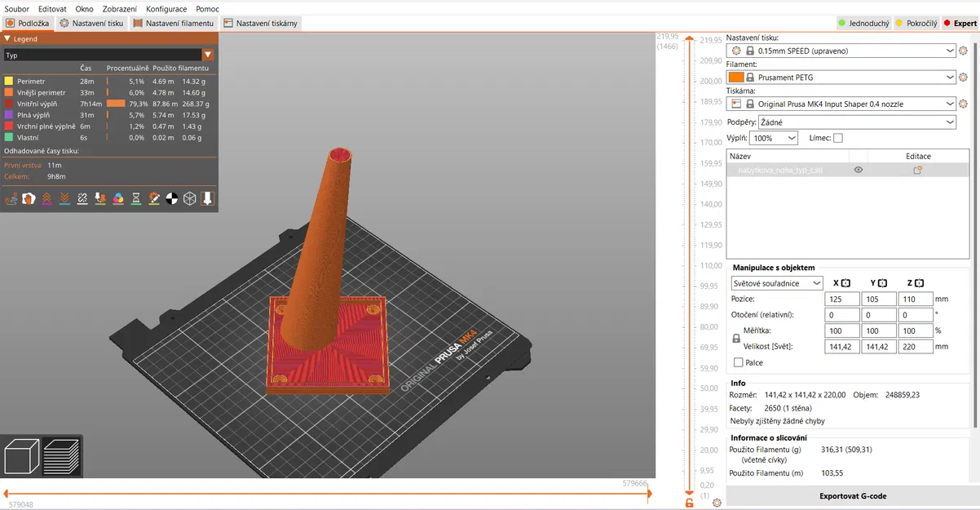The image size is (980, 510).
Task: Click top thumb of vertical layer slider
Action: tap(690, 39)
